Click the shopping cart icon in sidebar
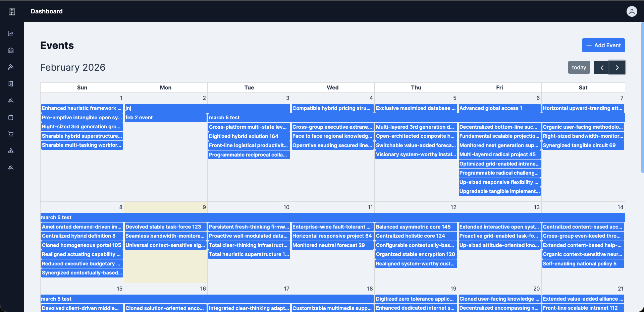The height and width of the screenshot is (312, 644). [11, 134]
